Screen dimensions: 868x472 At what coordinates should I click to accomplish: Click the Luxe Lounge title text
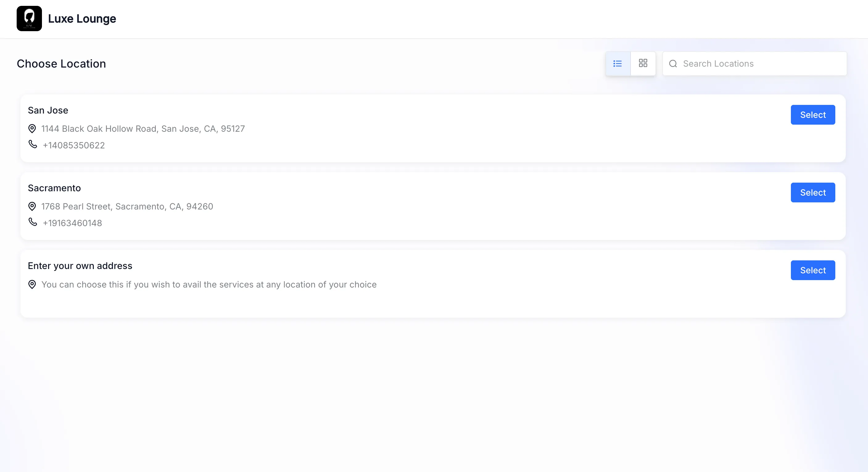(x=82, y=19)
